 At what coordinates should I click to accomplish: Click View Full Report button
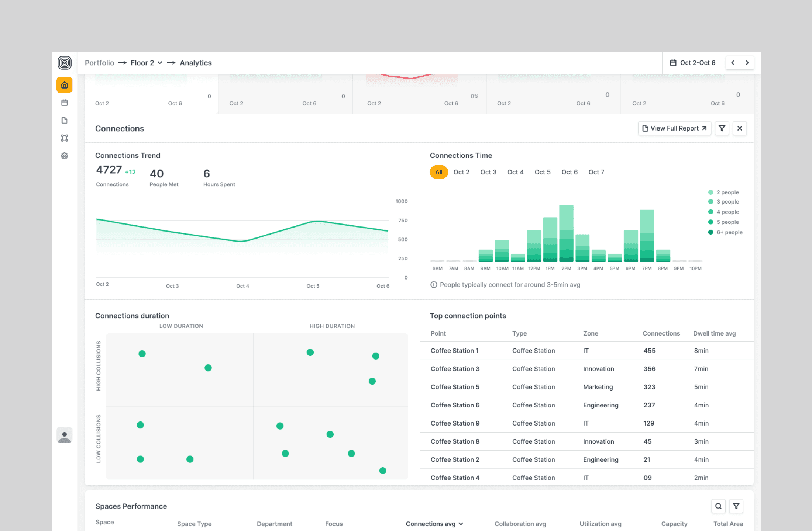[x=674, y=128]
